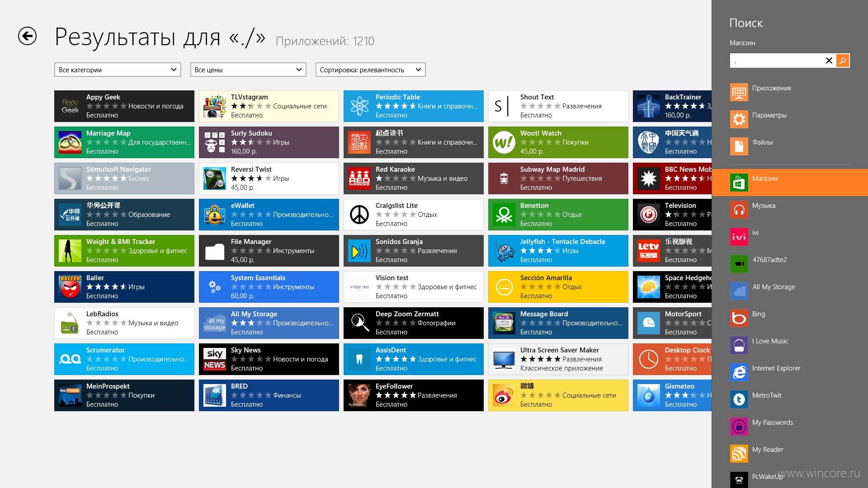
Task: Click the Benetton app icon
Action: pyautogui.click(x=504, y=215)
